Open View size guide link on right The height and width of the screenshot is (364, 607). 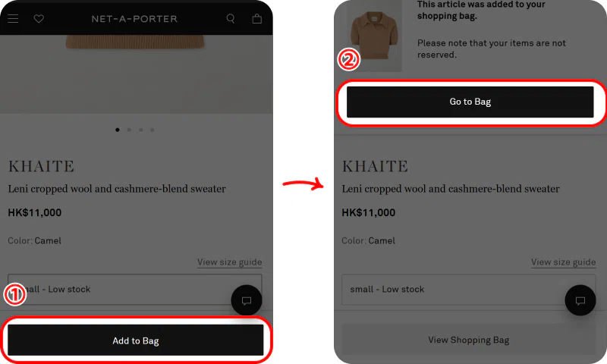563,262
